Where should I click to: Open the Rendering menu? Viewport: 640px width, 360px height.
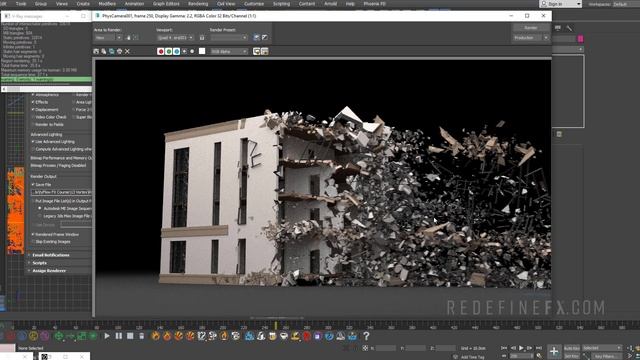tap(198, 4)
